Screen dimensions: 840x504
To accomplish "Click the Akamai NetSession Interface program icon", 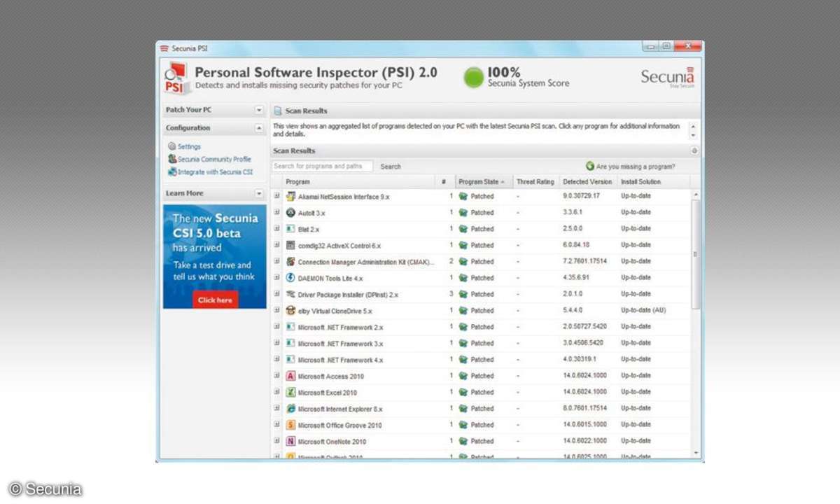I will coord(291,197).
